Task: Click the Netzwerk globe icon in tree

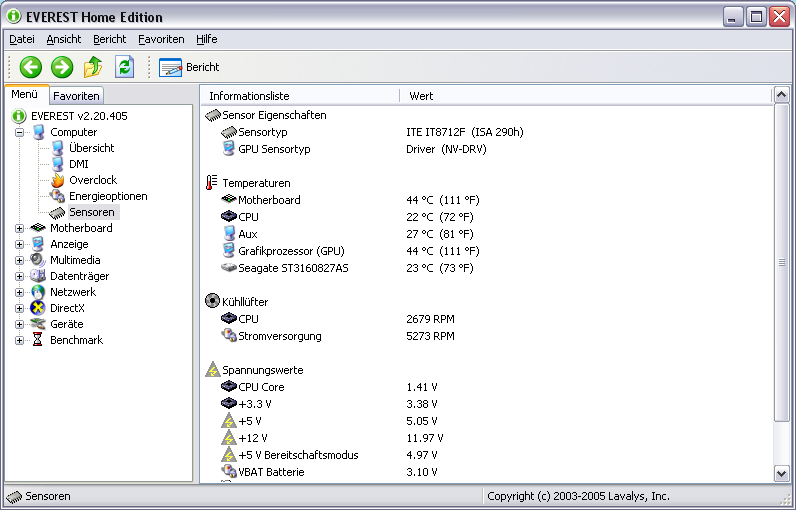Action: [38, 292]
